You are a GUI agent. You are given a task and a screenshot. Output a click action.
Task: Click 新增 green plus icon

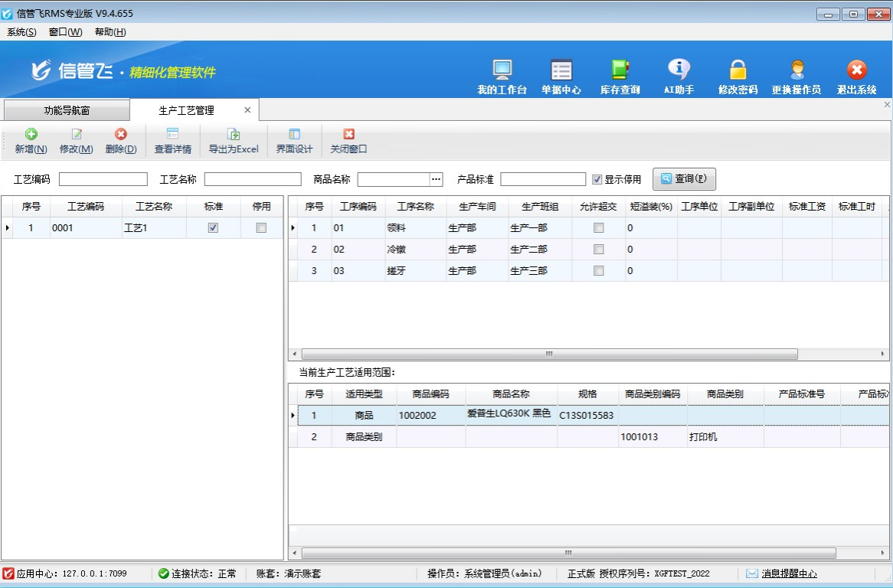[31, 135]
